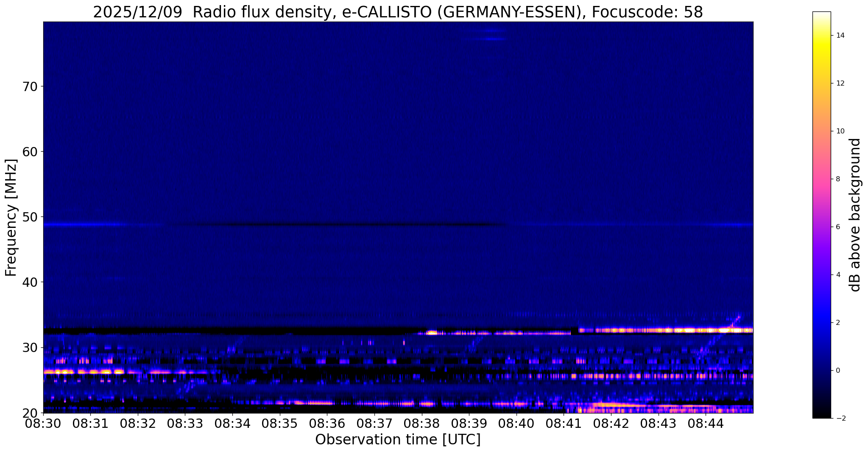Click the 40 frequency tick label
Screen dimensions: 868x452
[x=29, y=282]
